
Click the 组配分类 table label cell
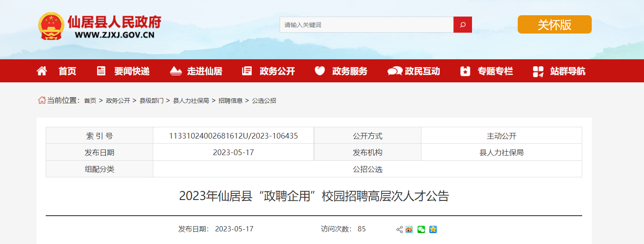[x=100, y=169]
